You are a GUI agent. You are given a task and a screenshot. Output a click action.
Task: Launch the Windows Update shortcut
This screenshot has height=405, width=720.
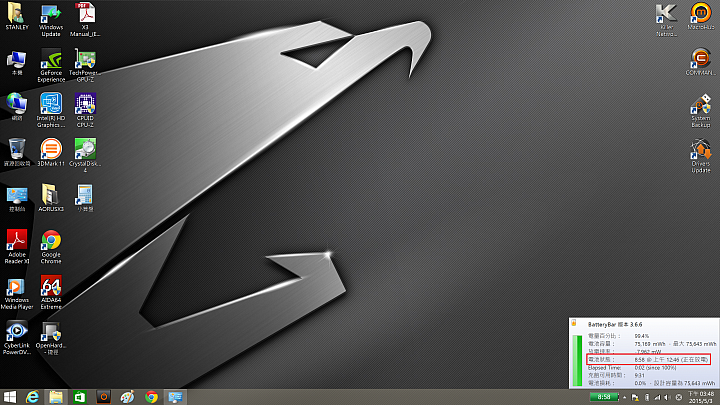51,20
